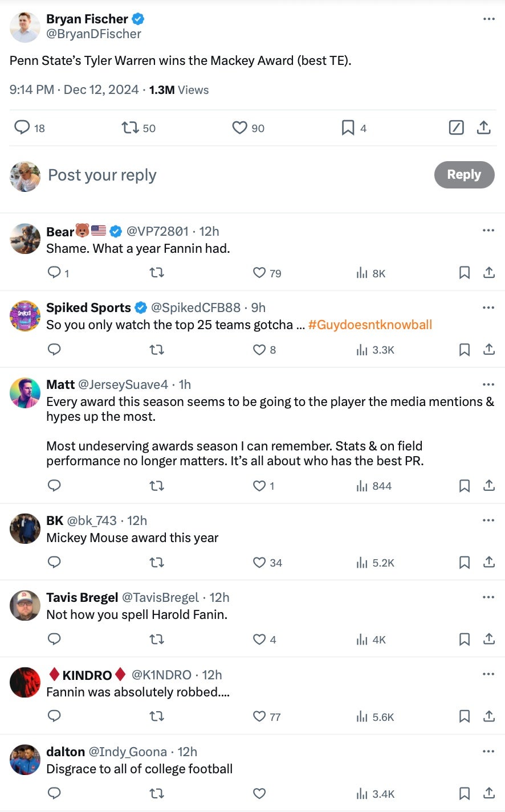Open the #Guydoesntknowball hashtag link
505x812 pixels.
point(370,325)
